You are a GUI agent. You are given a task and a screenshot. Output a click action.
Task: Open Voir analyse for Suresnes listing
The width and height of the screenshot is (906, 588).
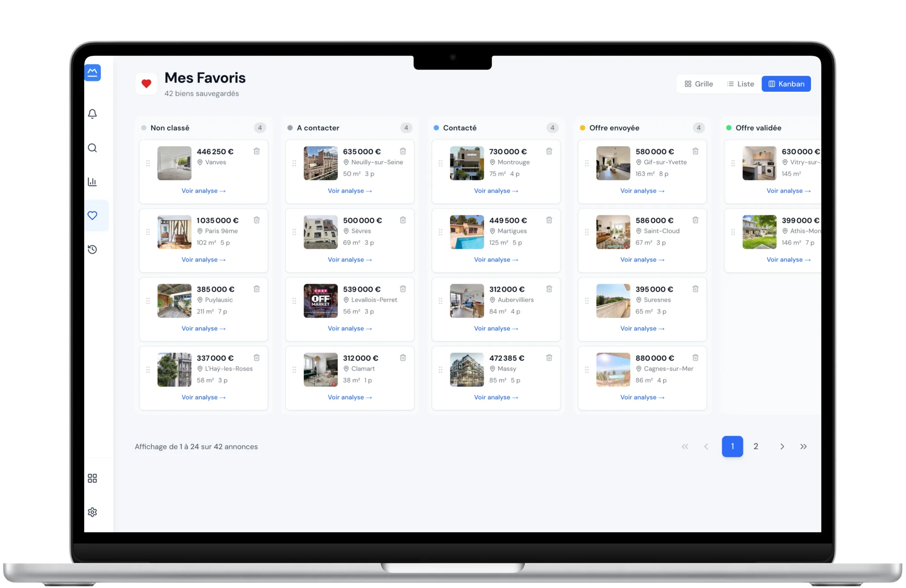pos(643,329)
